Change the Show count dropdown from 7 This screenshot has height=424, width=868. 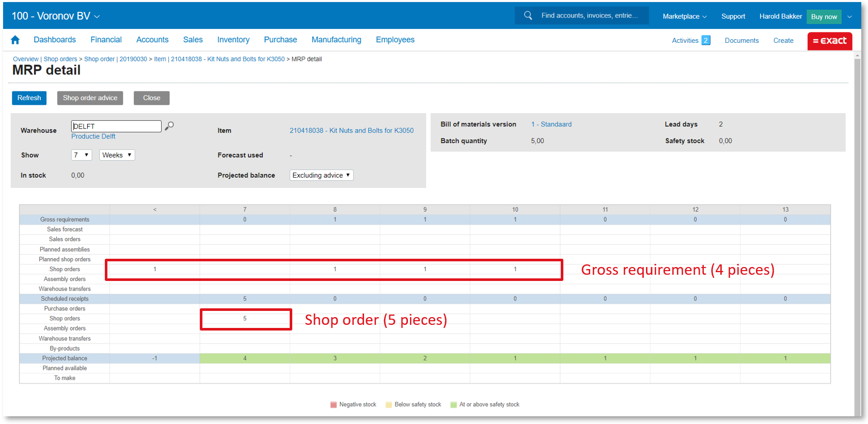tap(81, 155)
